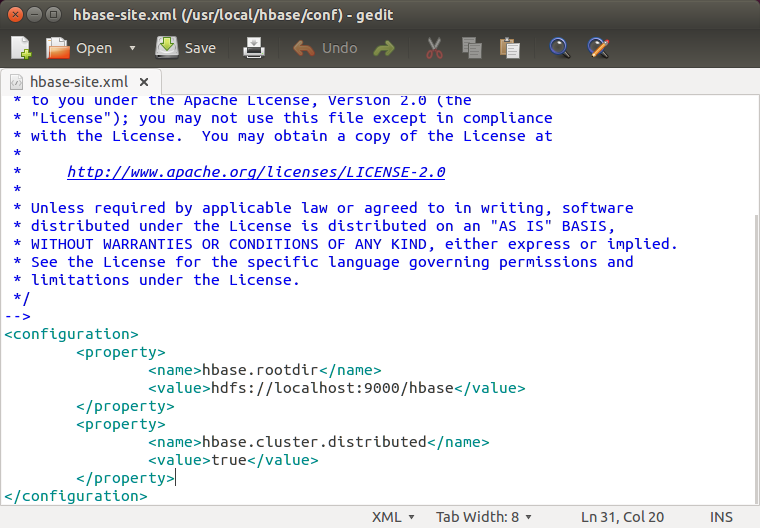Screen dimensions: 760x528
Task: Open the XML language dropdown
Action: tap(393, 517)
